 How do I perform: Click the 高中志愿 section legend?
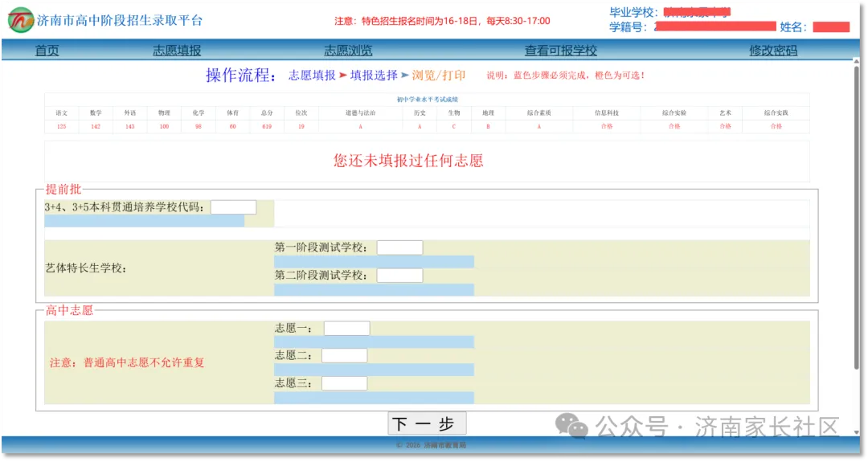tap(69, 310)
